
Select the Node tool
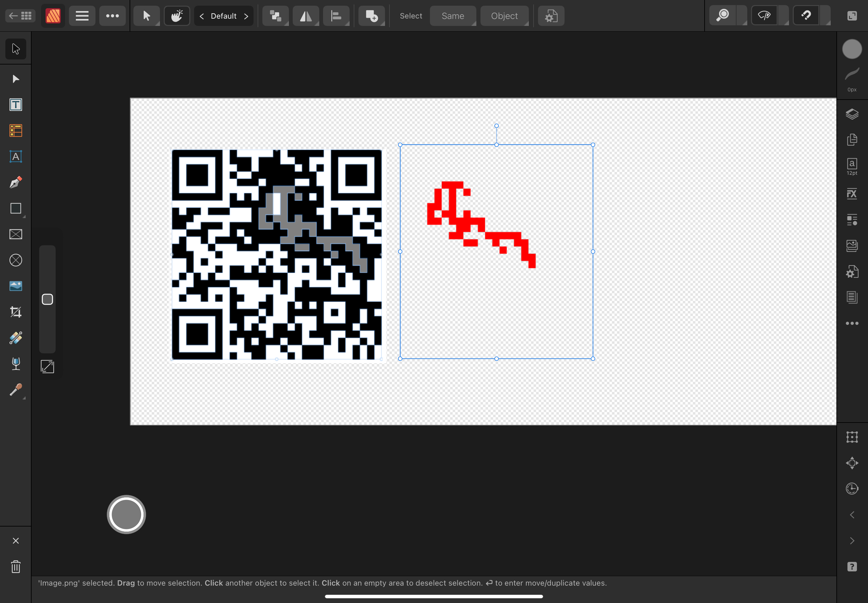coord(16,79)
